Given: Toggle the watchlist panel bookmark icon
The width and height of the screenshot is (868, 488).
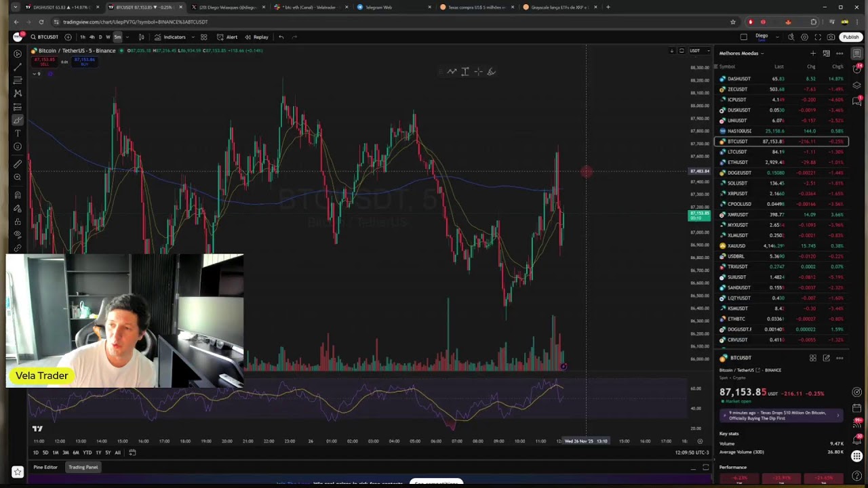Looking at the screenshot, I should click(857, 53).
